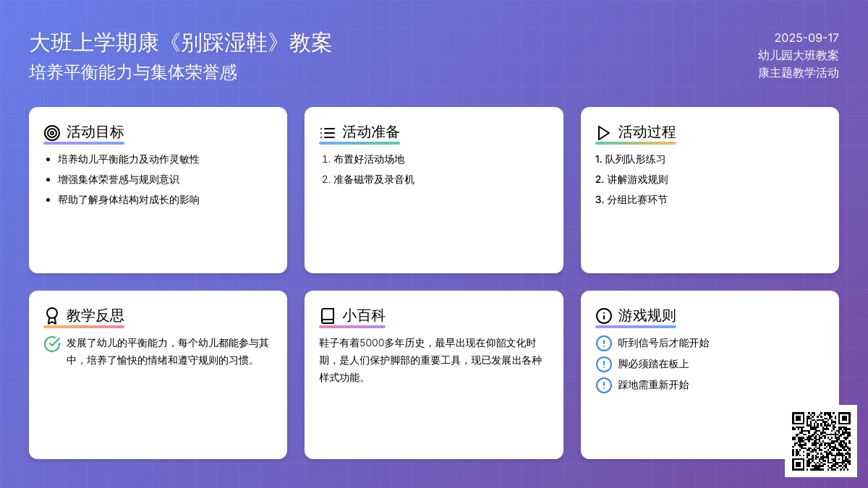
Task: Click the book icon beside 小百科
Action: [327, 316]
